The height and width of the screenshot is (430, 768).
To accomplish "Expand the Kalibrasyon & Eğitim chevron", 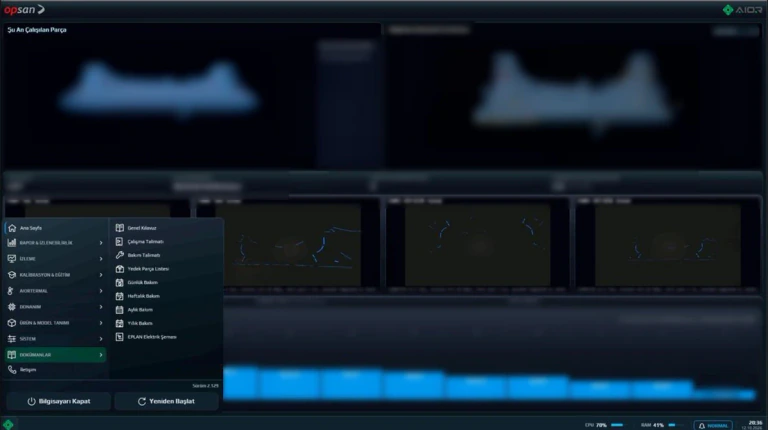I will point(101,275).
